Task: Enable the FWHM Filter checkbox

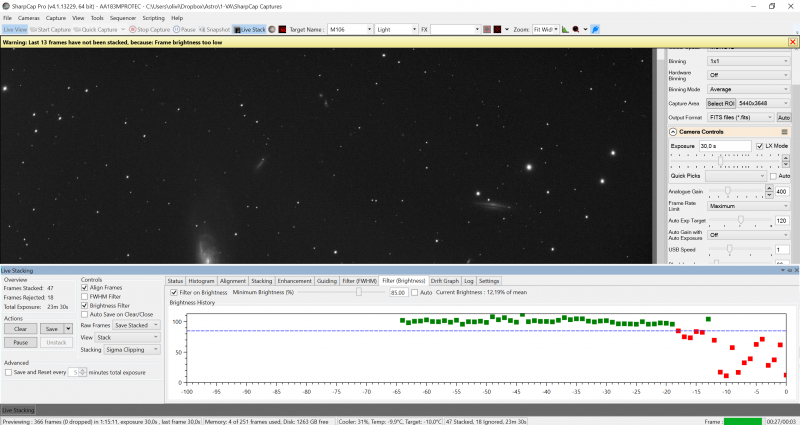Action: coord(85,296)
